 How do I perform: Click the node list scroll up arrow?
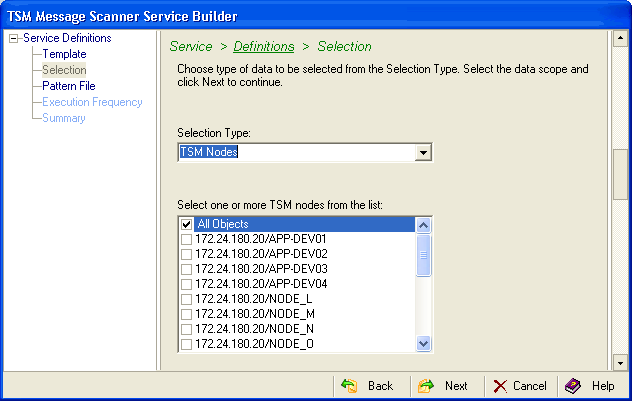point(423,225)
